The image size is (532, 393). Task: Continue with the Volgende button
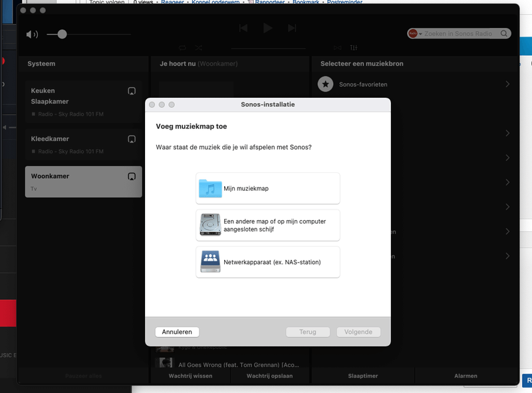358,332
